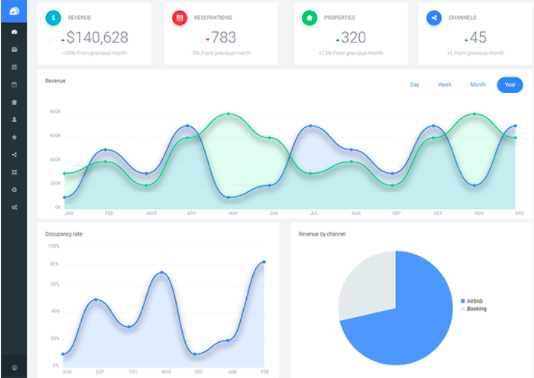
Task: Open the dashboard gauge icon in sidebar
Action: [14, 32]
